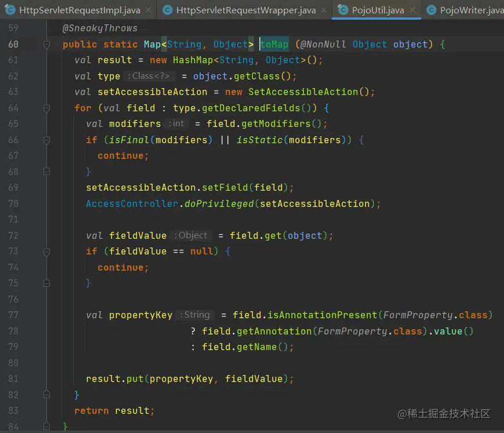Click getClass call on line 62

pyautogui.click(x=256, y=77)
